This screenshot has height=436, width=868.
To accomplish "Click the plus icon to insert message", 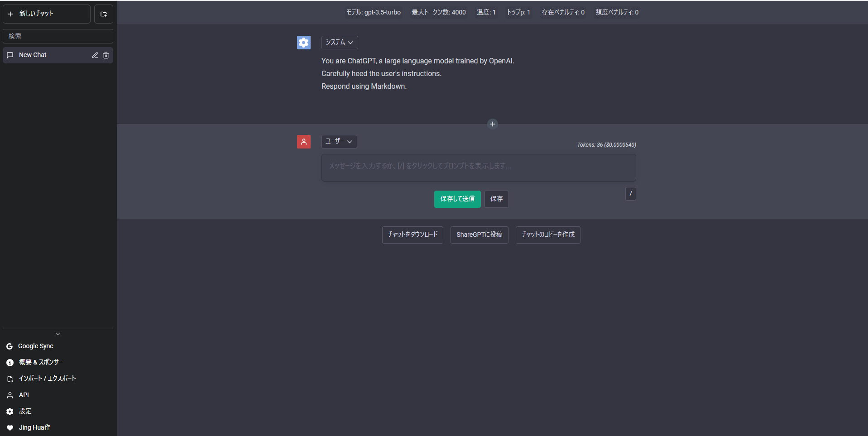I will coord(492,124).
